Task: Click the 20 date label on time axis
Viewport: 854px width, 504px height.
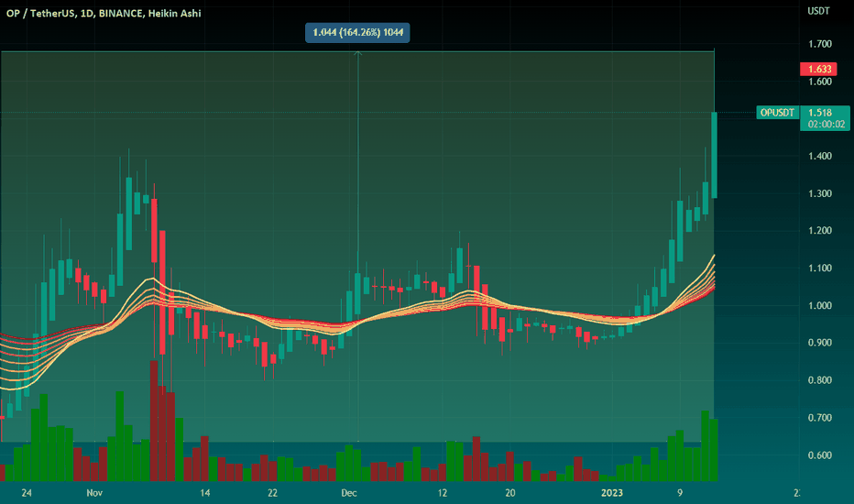Action: click(509, 493)
